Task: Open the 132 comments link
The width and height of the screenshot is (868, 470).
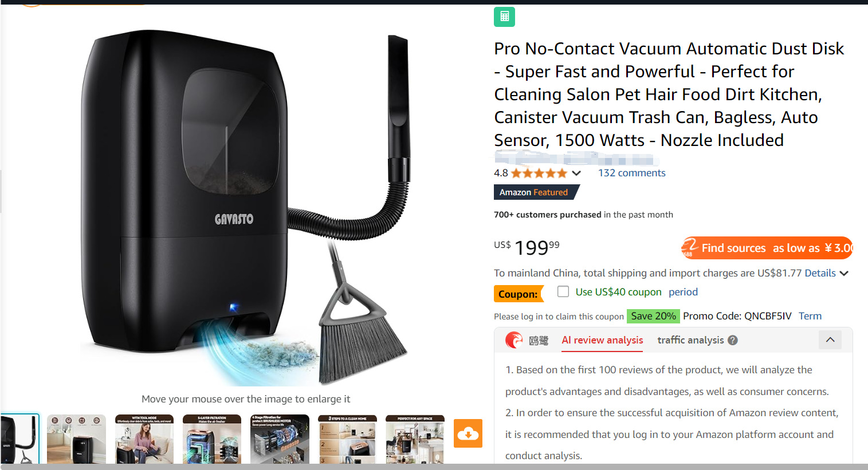Action: [x=631, y=173]
